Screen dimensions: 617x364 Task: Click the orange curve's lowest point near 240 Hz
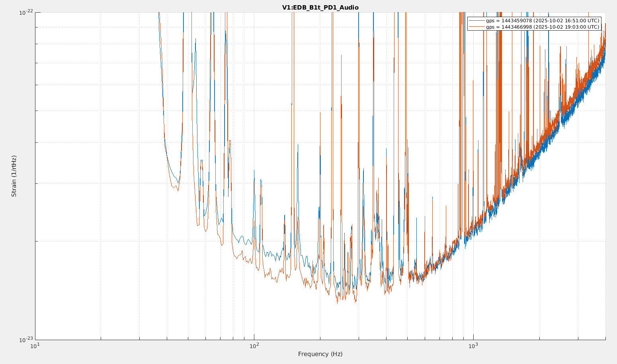tap(338, 303)
